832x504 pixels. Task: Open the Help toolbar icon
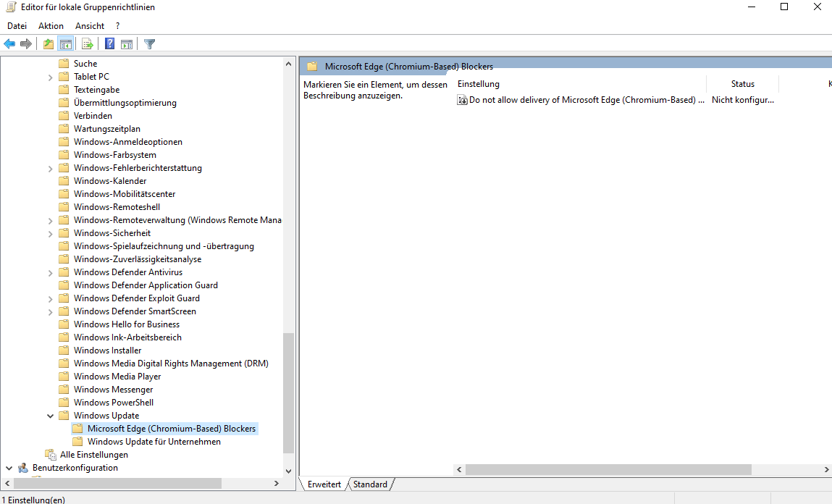point(110,44)
